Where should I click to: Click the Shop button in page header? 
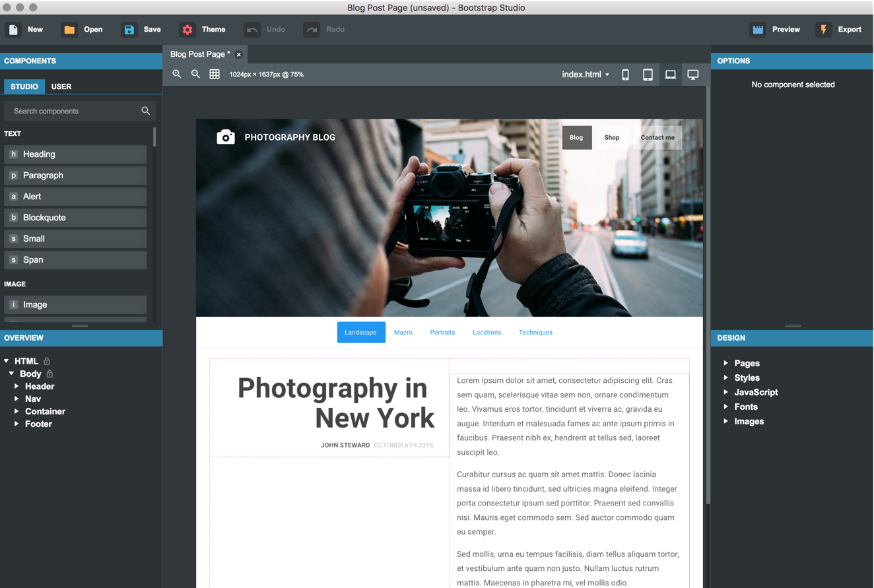click(612, 138)
